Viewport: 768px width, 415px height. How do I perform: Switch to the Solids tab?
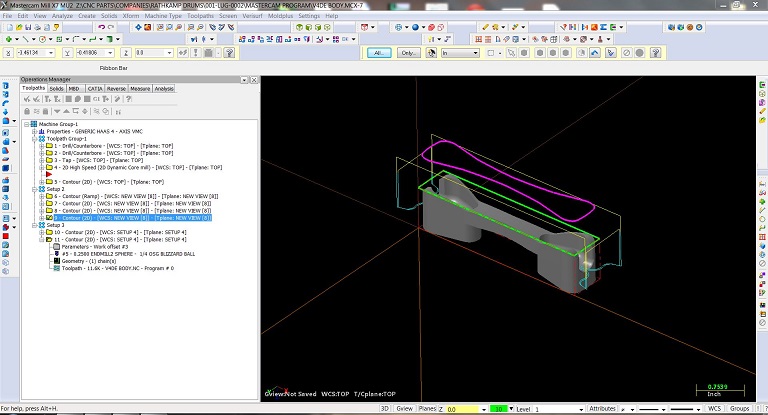coord(57,88)
